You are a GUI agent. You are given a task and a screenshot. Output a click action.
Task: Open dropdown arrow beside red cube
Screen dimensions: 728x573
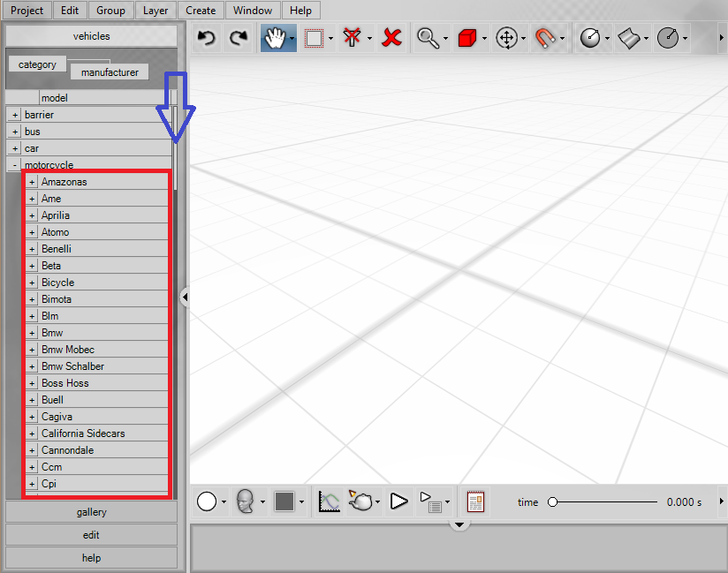(x=484, y=38)
